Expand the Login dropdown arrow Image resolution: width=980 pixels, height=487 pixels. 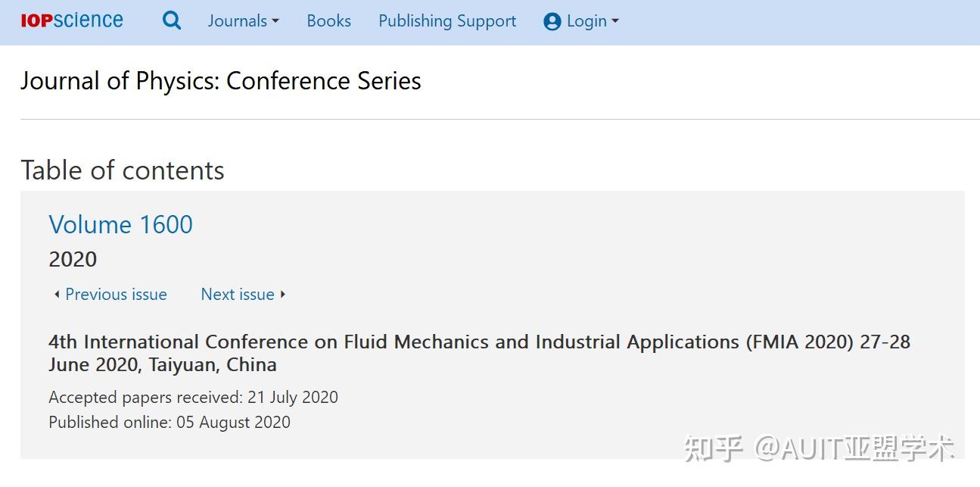615,21
